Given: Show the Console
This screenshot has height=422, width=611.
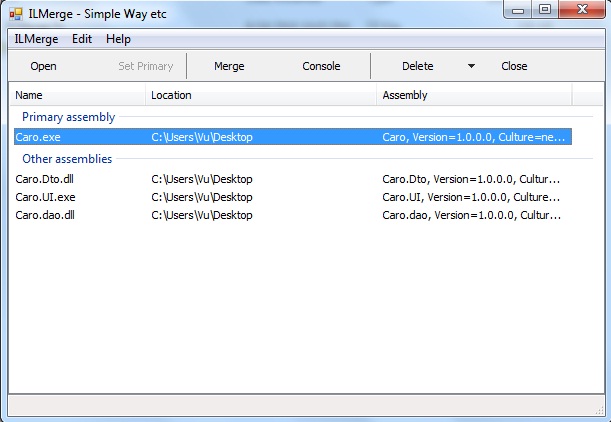Looking at the screenshot, I should tap(321, 66).
